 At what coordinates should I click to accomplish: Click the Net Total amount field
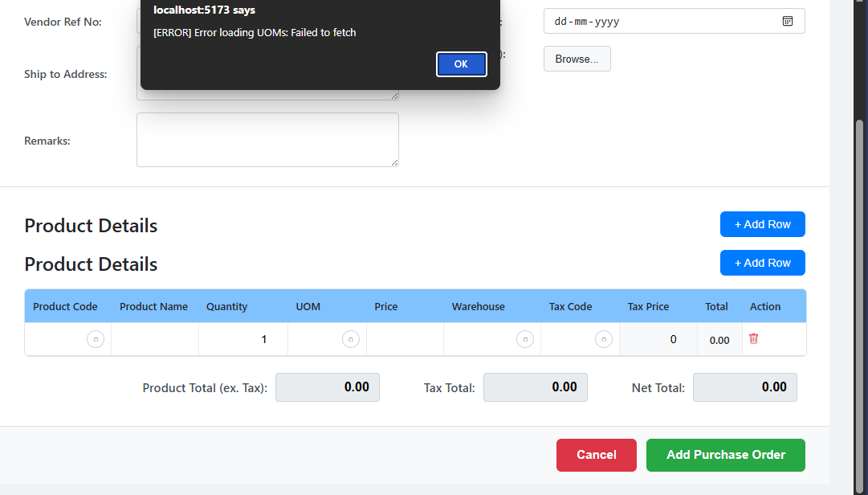[744, 387]
